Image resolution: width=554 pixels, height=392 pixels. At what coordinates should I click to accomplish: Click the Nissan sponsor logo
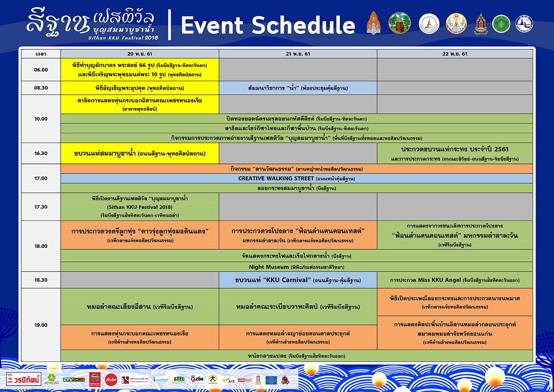coord(94,379)
